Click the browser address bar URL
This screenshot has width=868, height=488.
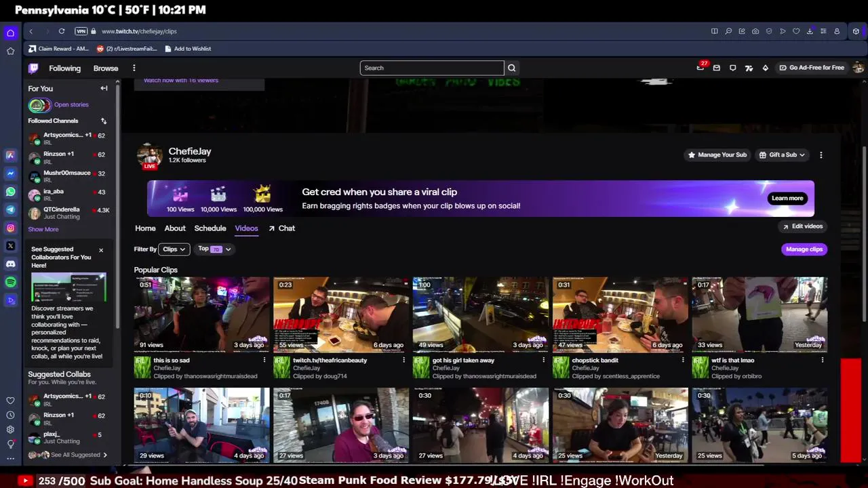point(139,31)
